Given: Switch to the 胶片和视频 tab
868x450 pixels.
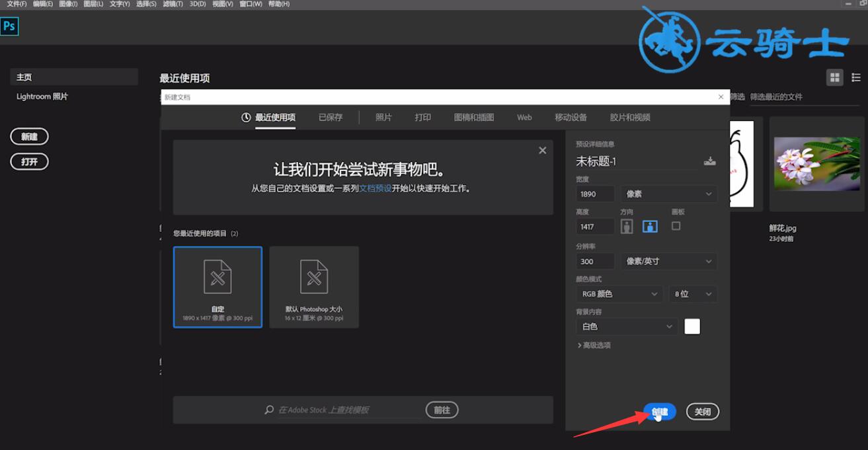Looking at the screenshot, I should (x=630, y=118).
